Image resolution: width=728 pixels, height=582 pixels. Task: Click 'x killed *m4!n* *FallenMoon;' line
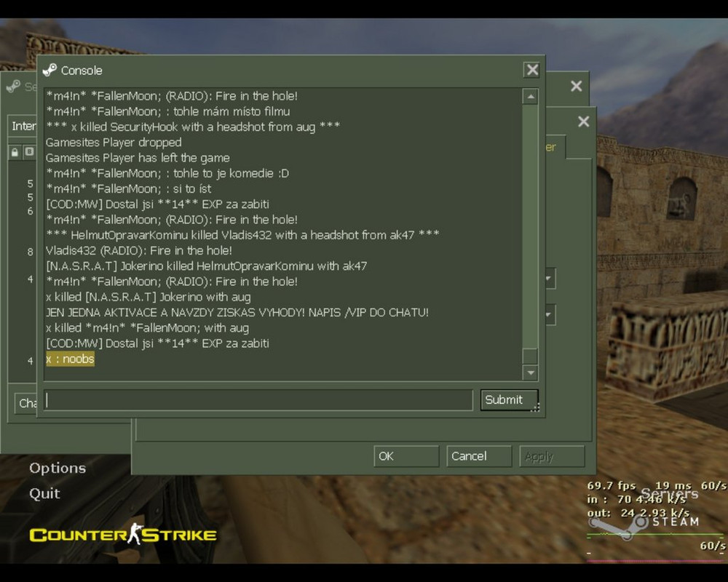[147, 328]
